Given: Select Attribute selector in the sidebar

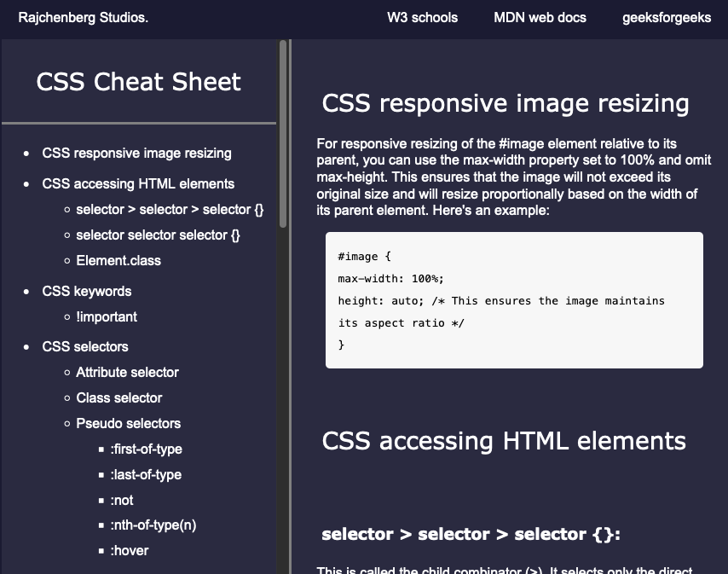Looking at the screenshot, I should (127, 373).
